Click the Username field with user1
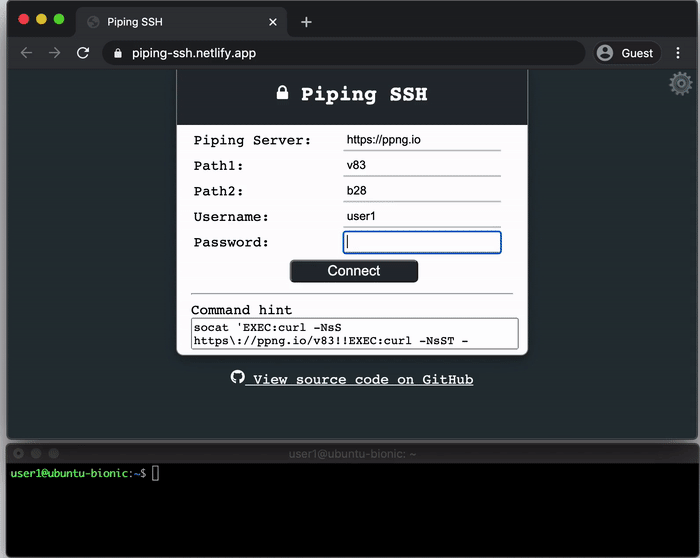This screenshot has width=700, height=558. 422,217
